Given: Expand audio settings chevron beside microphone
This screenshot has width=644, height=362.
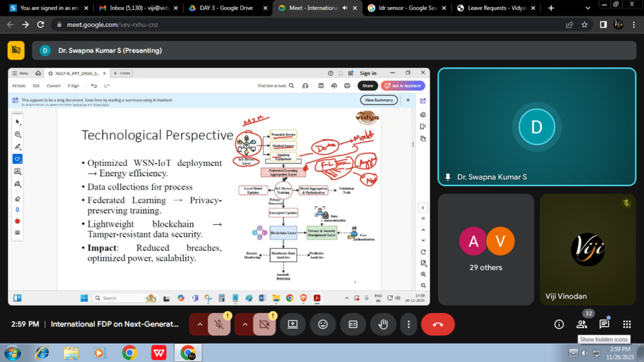Looking at the screenshot, I should pyautogui.click(x=199, y=324).
